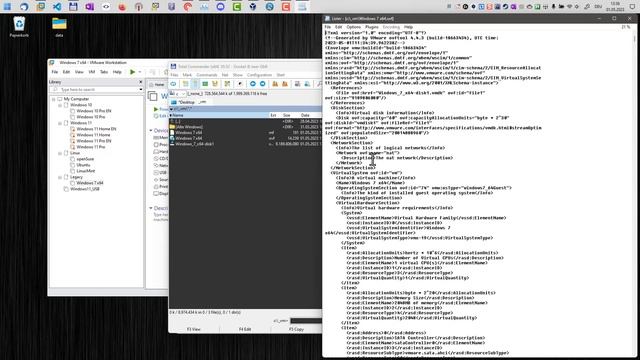
Task: Sort by Size column header in Total Commander
Action: [287, 116]
